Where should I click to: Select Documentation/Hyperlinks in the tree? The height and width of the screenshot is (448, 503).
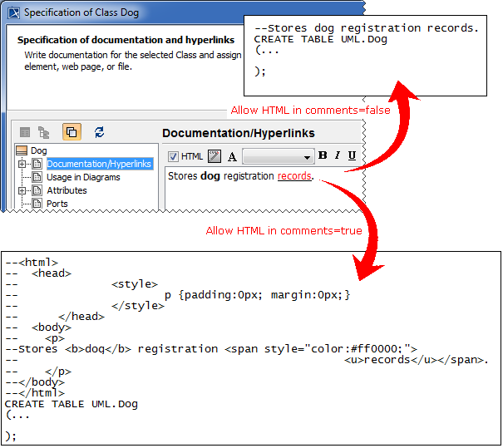point(99,164)
